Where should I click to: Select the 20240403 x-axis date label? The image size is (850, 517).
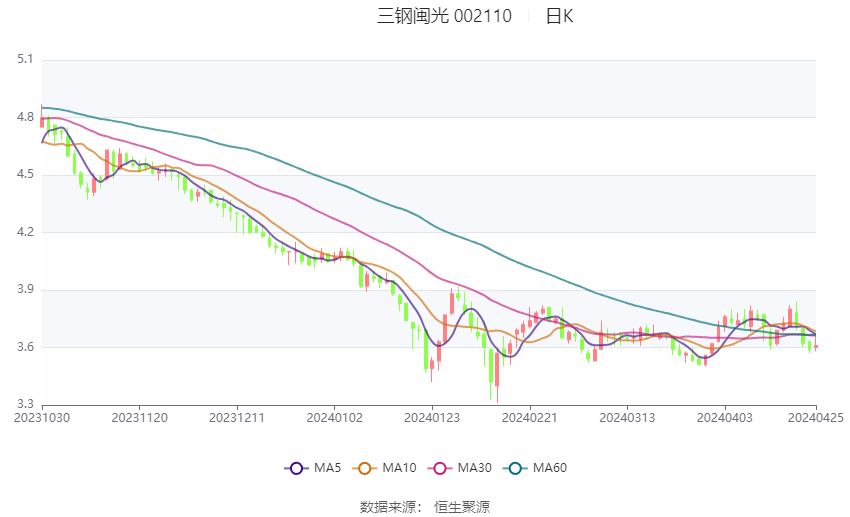coord(725,418)
